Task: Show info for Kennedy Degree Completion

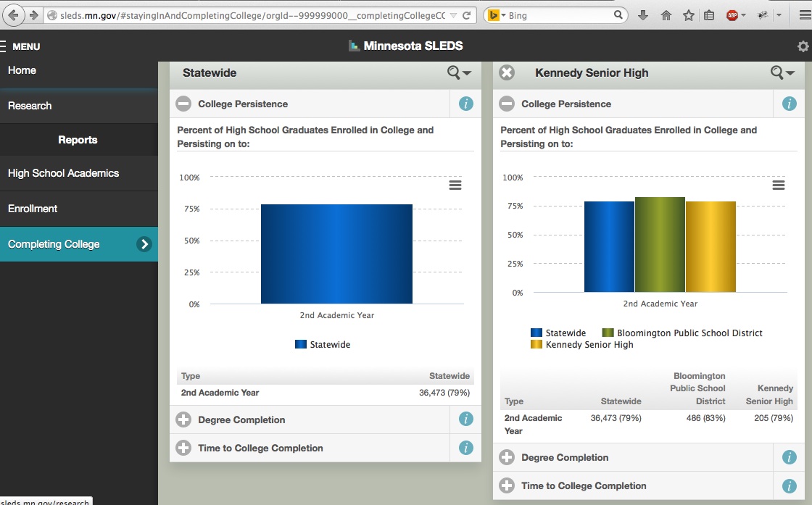Action: [x=790, y=457]
